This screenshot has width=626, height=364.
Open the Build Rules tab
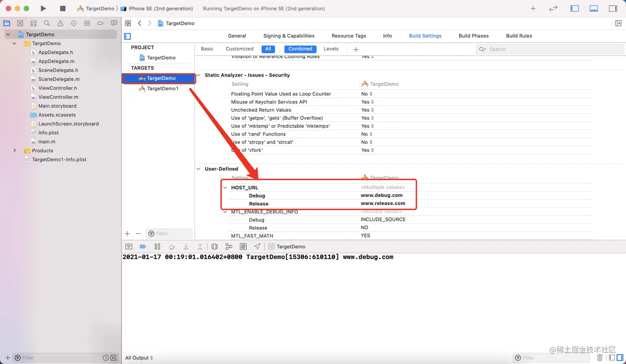519,36
